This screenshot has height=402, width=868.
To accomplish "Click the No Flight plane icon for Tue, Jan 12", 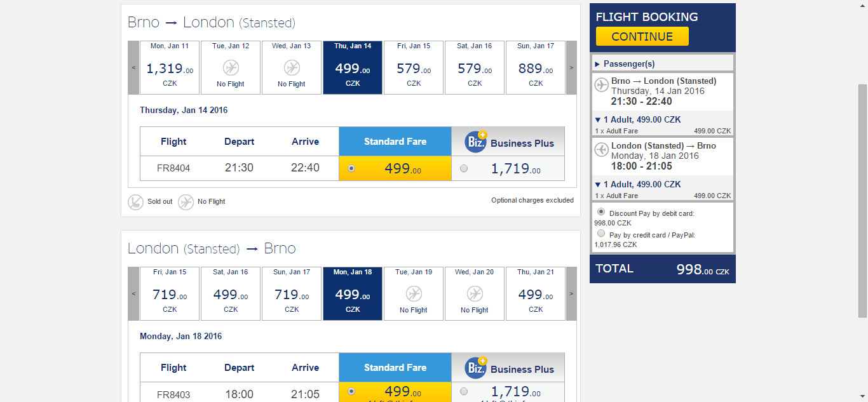I will (x=231, y=67).
